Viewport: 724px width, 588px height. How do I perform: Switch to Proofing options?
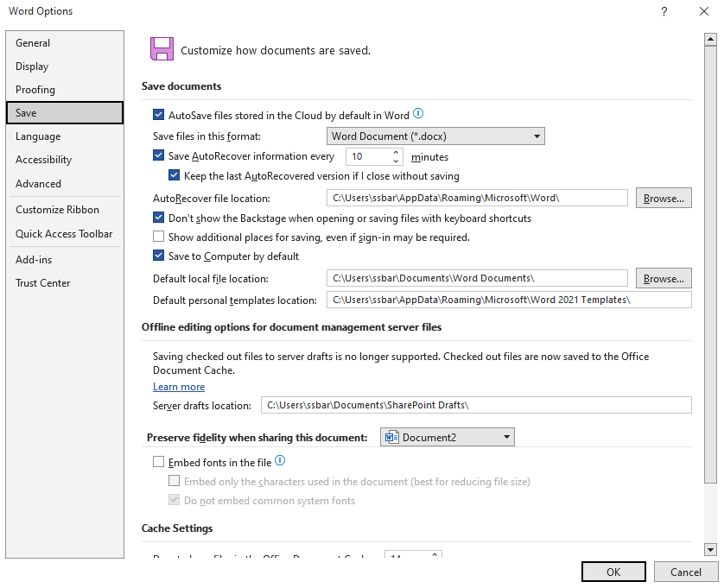65,90
